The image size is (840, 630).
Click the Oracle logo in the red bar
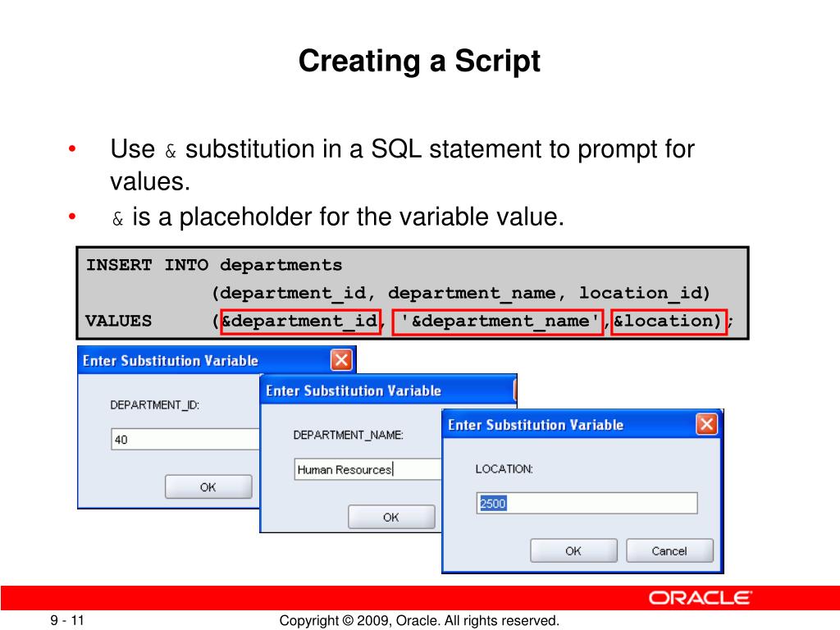click(701, 598)
